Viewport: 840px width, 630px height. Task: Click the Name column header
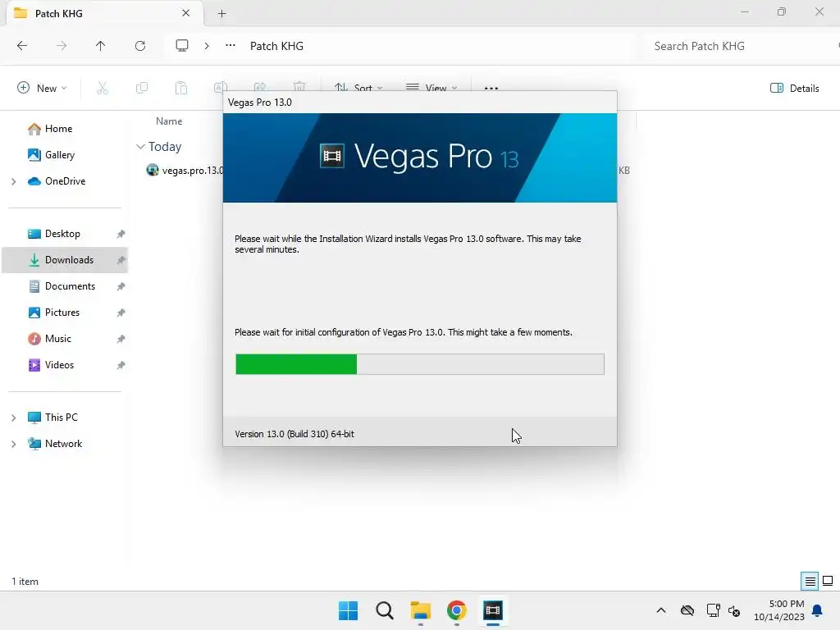(x=169, y=121)
